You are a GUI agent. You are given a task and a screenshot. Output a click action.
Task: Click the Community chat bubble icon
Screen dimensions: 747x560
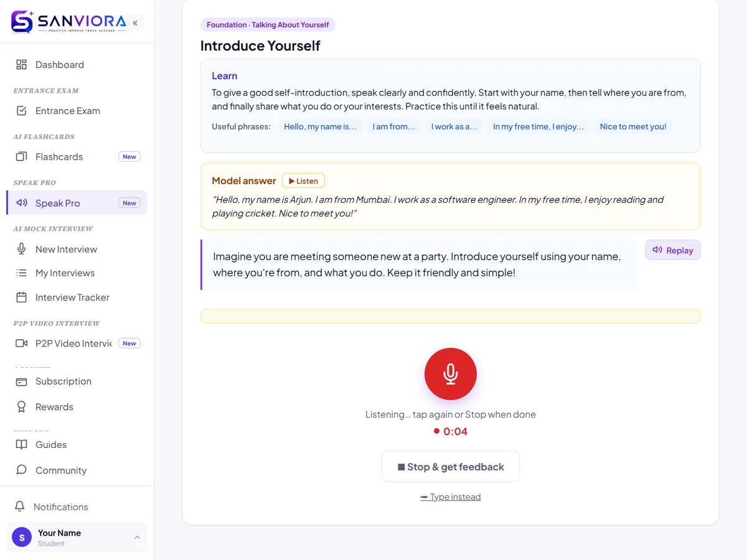pyautogui.click(x=22, y=470)
